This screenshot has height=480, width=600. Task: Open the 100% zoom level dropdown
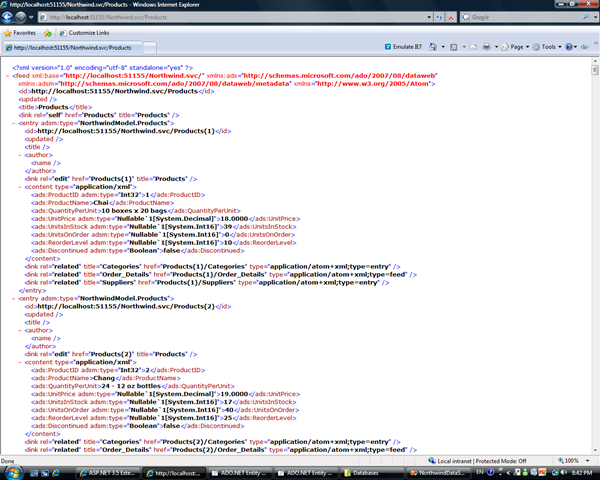tap(587, 461)
